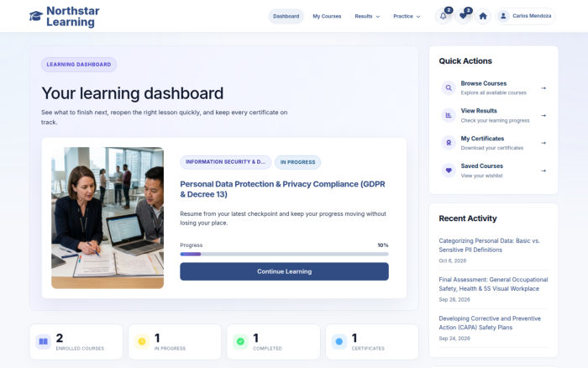Click the Enrolled Courses stat card
This screenshot has height=368, width=588.
pyautogui.click(x=76, y=342)
